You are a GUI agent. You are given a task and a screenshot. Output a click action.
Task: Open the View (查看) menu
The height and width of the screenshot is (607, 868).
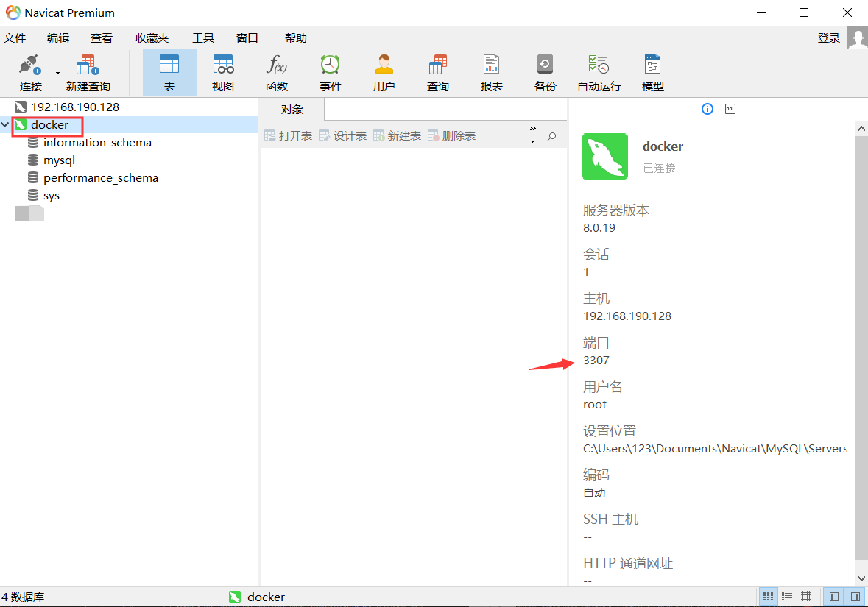[x=102, y=38]
